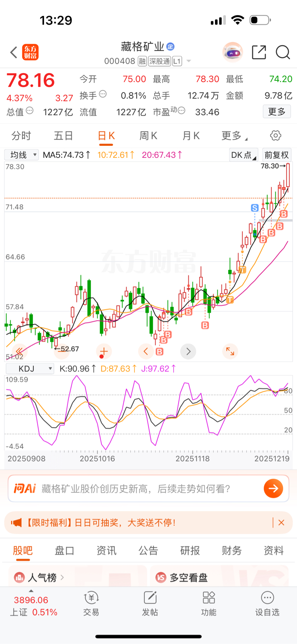Switch to 五日 chart tab
Image resolution: width=297 pixels, height=644 pixels.
click(63, 136)
